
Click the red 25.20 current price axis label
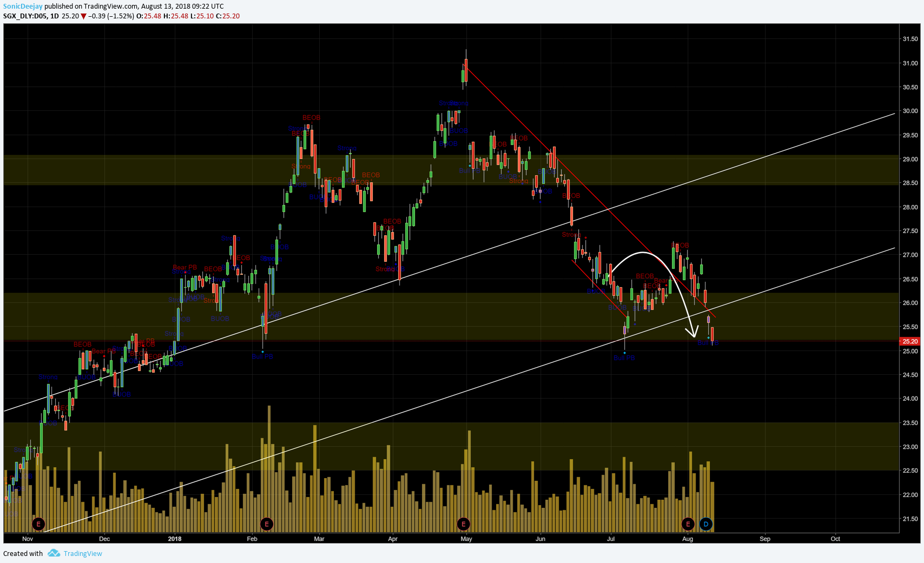point(910,341)
